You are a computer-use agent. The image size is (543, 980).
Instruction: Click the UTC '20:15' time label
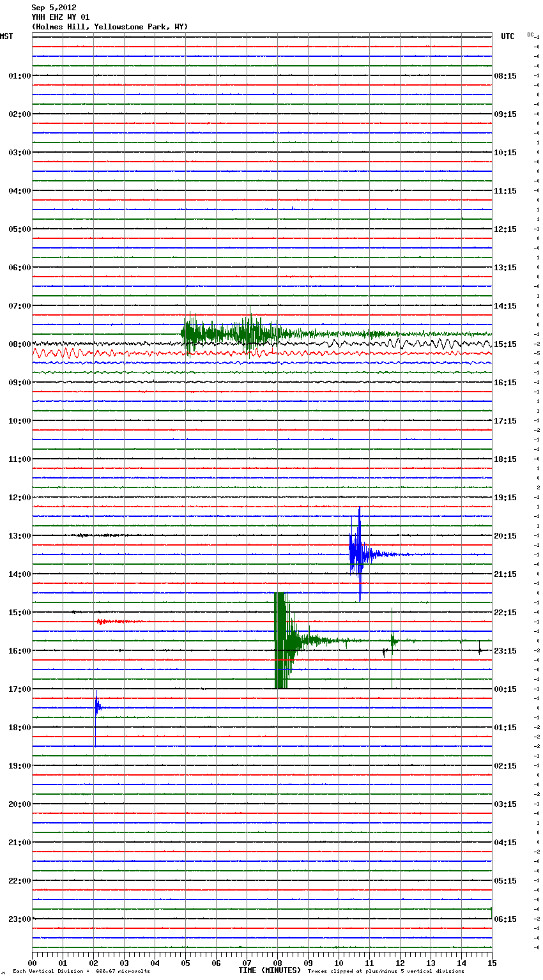point(505,536)
